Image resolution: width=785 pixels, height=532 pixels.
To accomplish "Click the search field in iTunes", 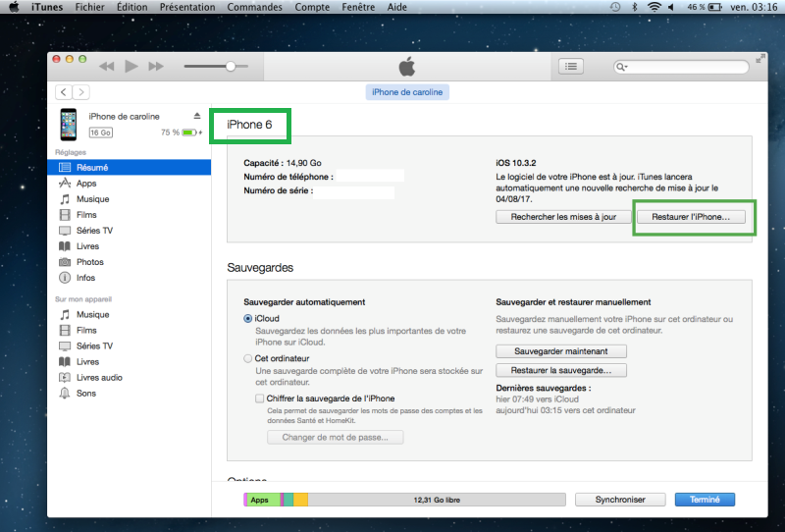I will (681, 67).
